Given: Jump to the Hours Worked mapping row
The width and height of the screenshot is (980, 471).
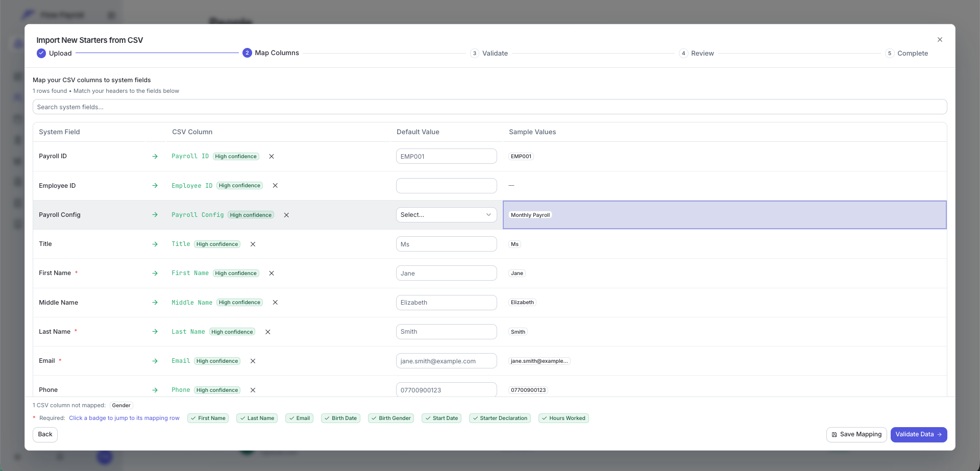Looking at the screenshot, I should 563,418.
